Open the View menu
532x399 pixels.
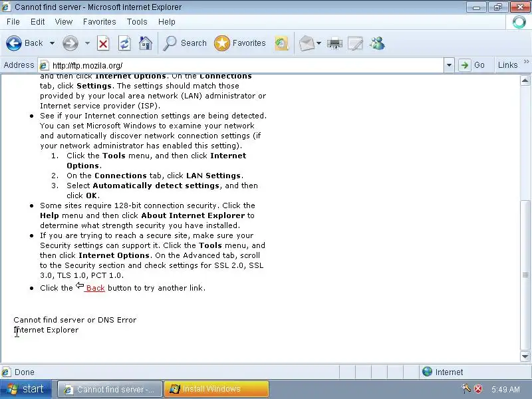pyautogui.click(x=63, y=22)
